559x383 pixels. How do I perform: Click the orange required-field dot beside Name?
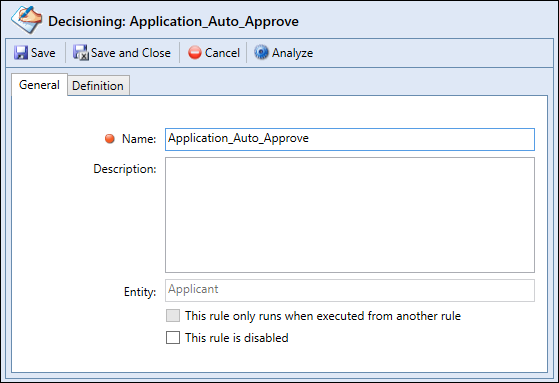pos(110,138)
